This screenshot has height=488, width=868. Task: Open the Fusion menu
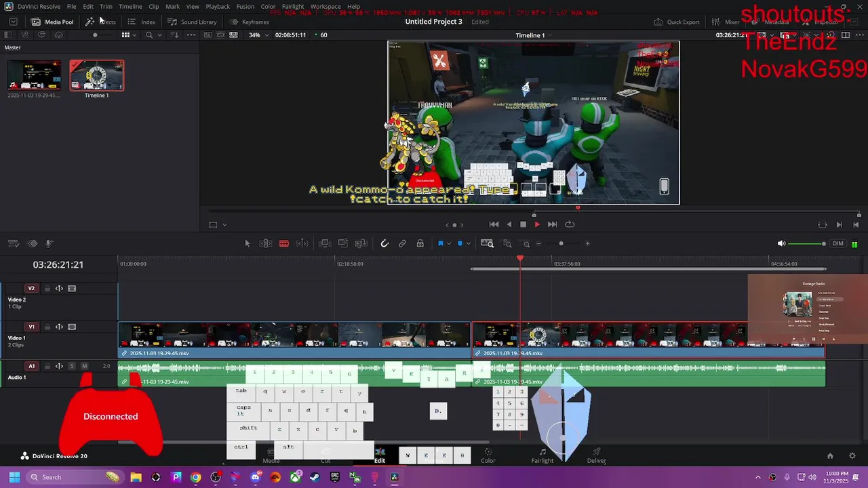[x=245, y=6]
